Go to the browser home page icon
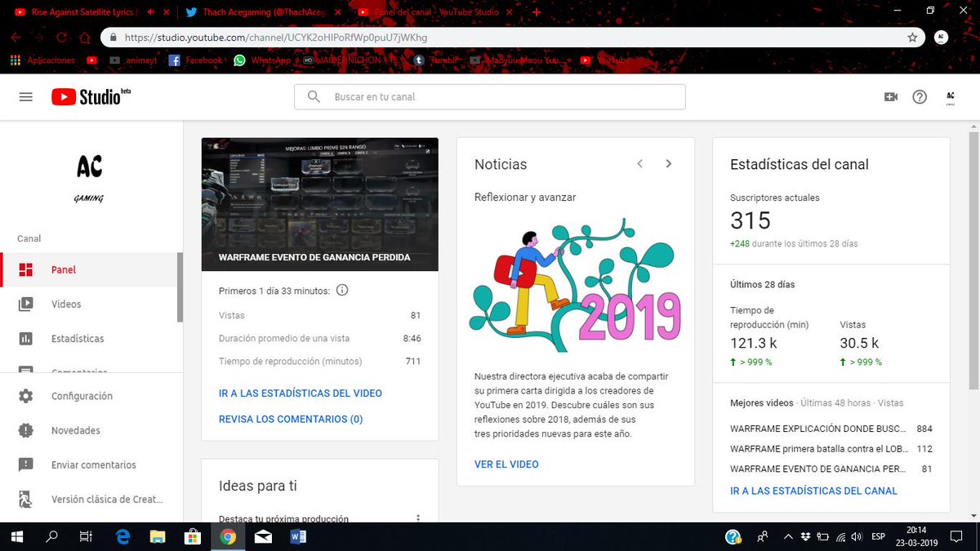The image size is (980, 551). coord(85,38)
